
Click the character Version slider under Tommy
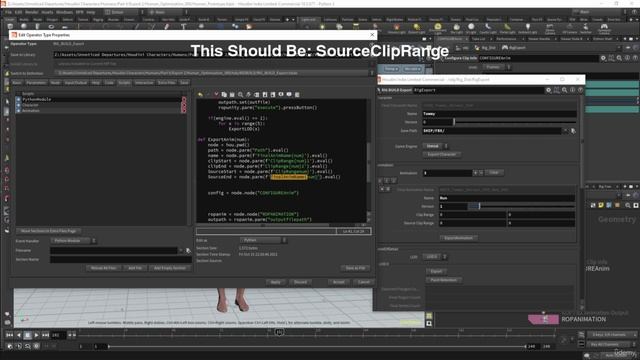(x=516, y=122)
